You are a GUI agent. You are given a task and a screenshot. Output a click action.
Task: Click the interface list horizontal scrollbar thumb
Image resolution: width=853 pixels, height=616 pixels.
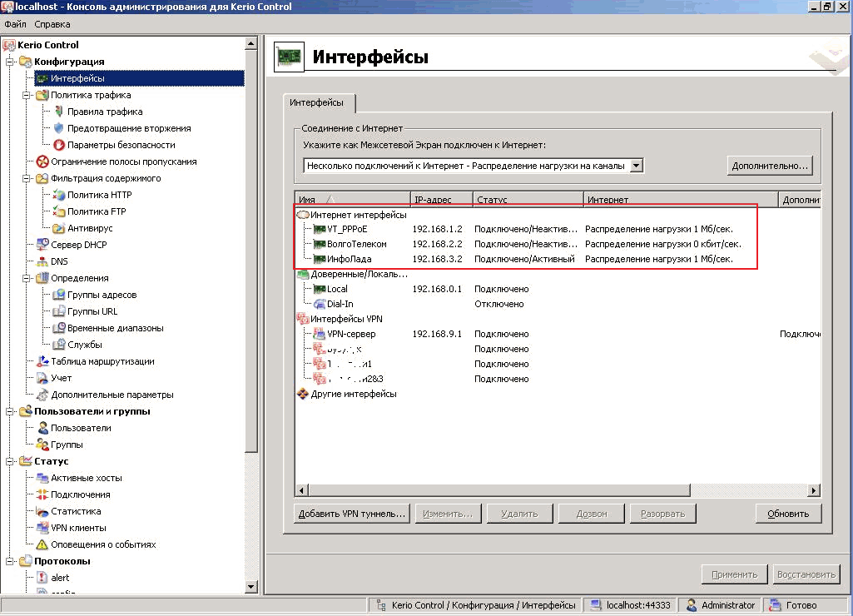click(499, 490)
